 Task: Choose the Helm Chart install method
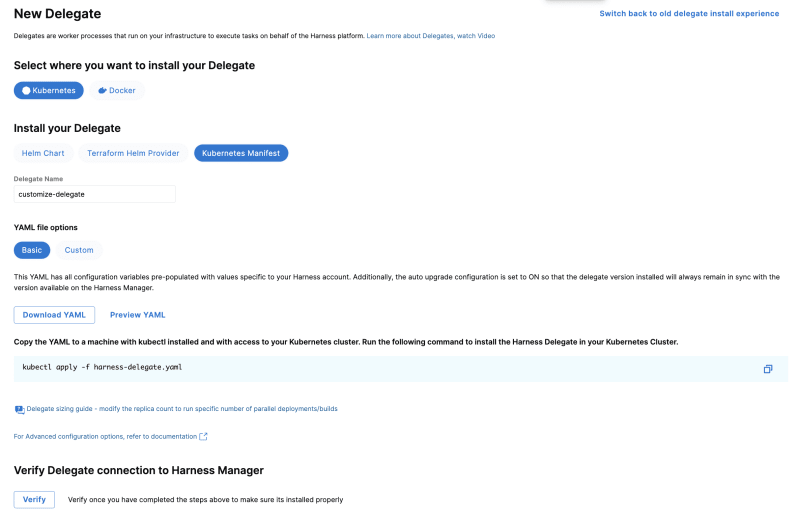[43, 153]
